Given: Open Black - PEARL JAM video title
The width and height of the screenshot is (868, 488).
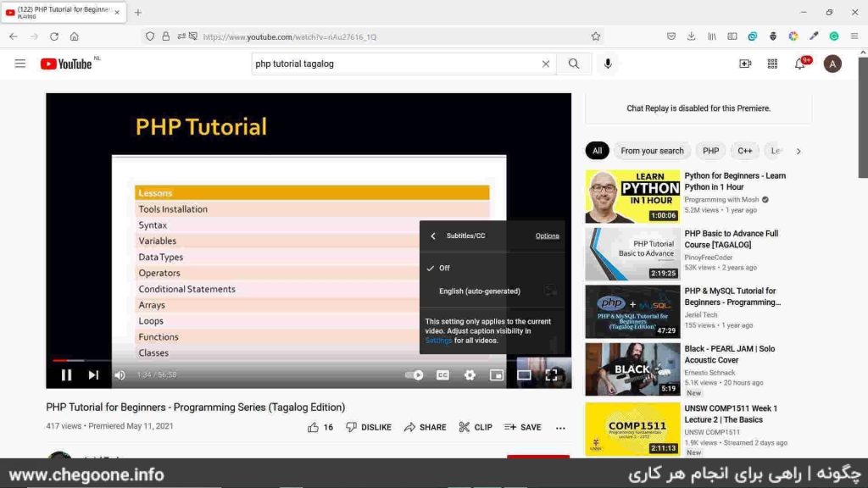Looking at the screenshot, I should pyautogui.click(x=730, y=354).
